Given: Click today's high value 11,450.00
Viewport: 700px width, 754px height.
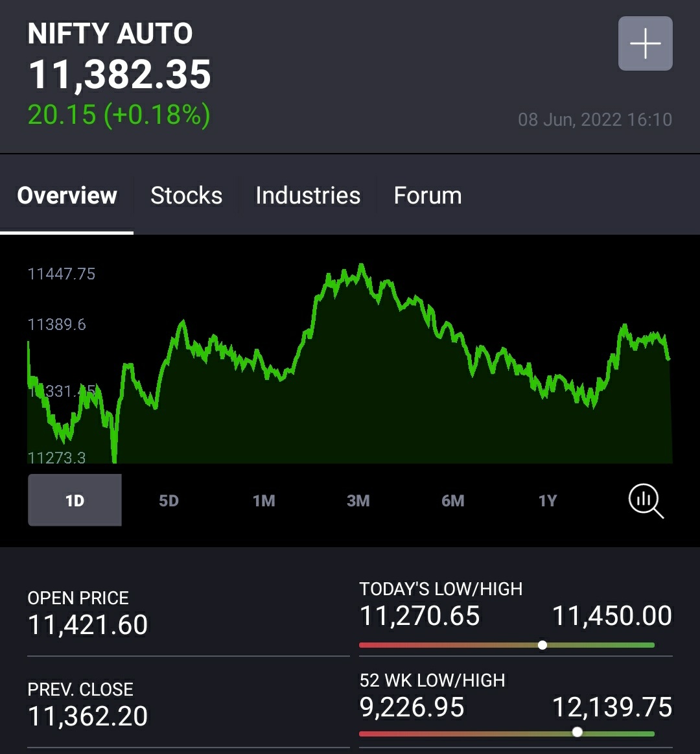Looking at the screenshot, I should pyautogui.click(x=612, y=615).
